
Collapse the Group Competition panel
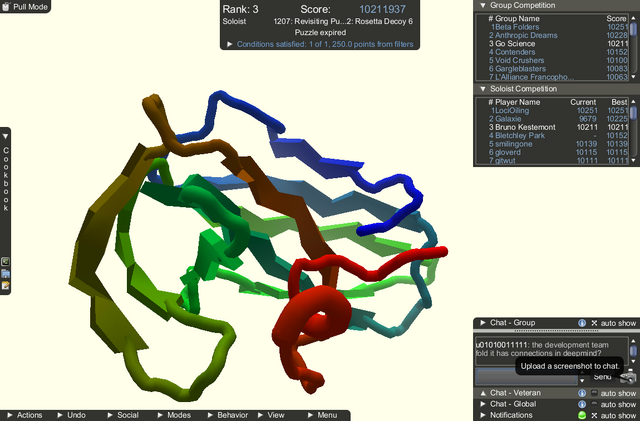tap(483, 5)
